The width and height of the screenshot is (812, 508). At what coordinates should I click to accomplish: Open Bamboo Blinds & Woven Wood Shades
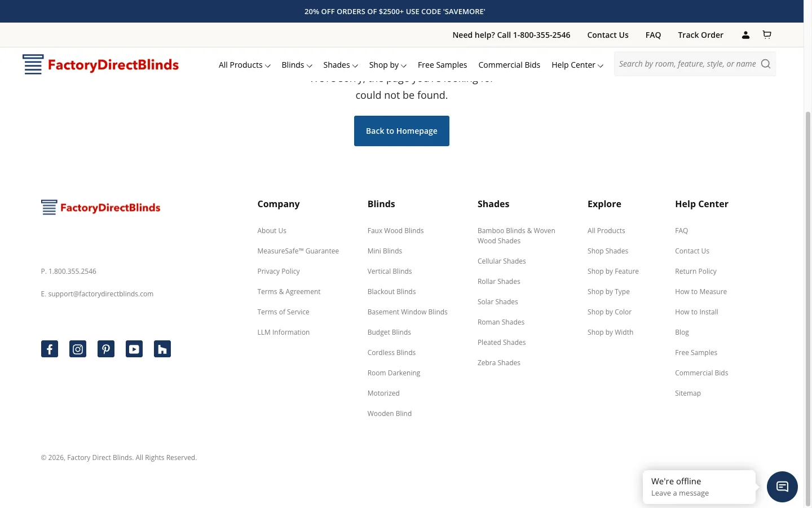point(517,236)
